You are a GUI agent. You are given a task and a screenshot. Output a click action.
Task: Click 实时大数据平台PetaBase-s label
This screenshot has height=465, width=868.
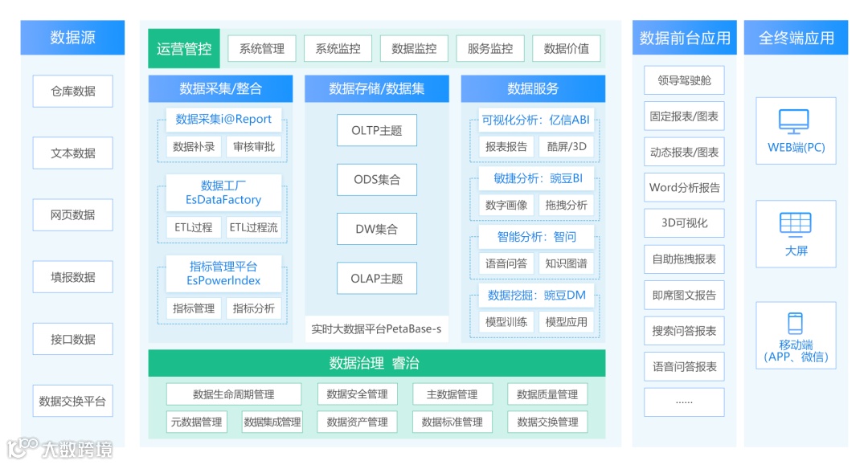376,329
